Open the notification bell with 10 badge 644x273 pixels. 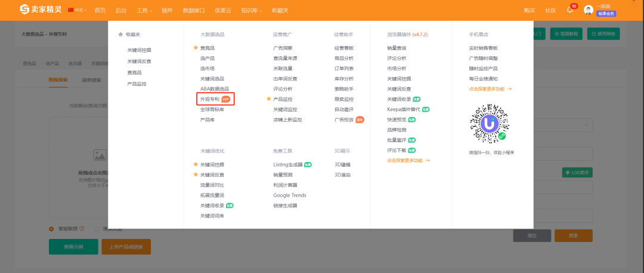(x=570, y=10)
